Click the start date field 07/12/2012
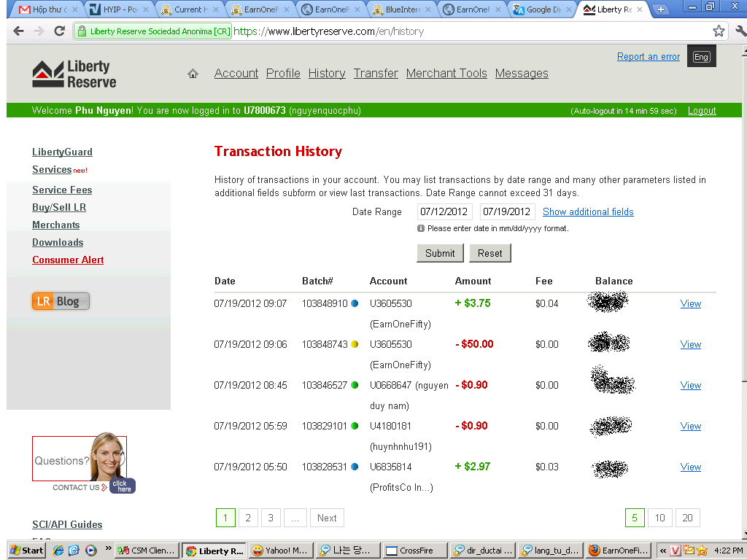The width and height of the screenshot is (747, 560). point(444,211)
